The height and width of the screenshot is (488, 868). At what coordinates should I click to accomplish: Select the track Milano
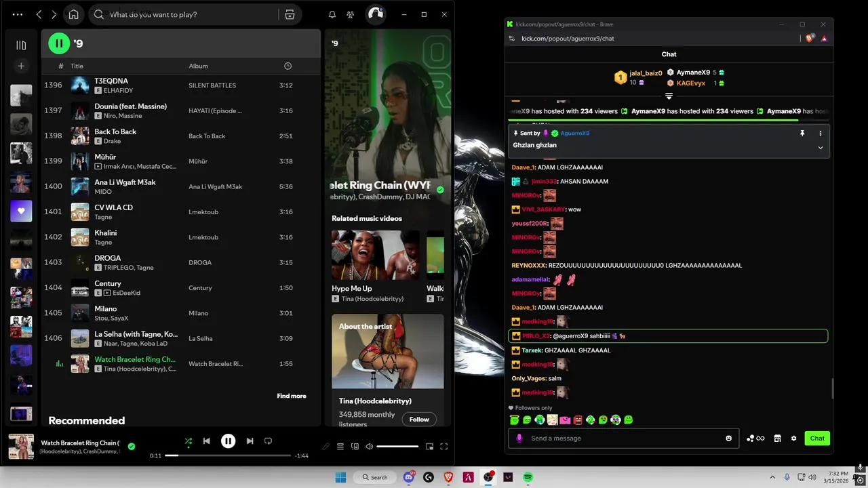106,308
